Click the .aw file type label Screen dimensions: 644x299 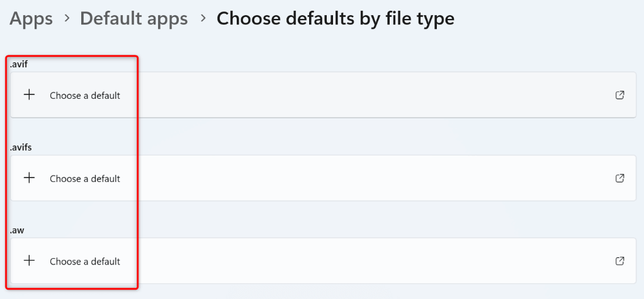point(17,230)
